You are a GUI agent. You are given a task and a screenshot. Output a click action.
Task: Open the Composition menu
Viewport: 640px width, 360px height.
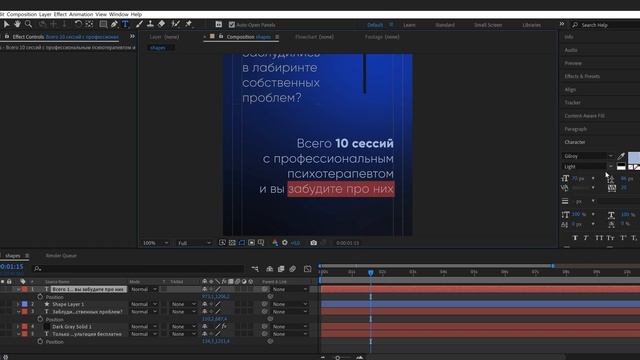tap(22, 14)
